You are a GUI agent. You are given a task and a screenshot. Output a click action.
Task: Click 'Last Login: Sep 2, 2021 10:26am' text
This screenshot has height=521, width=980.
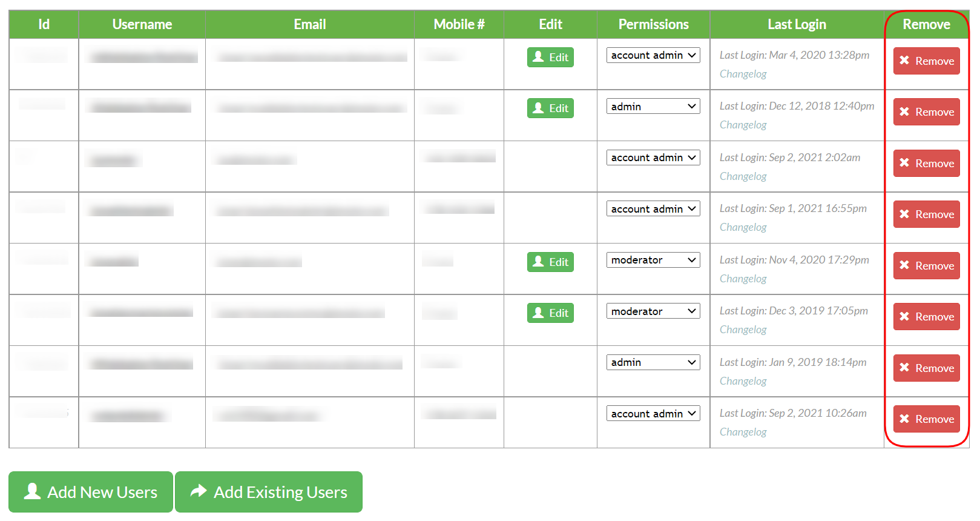click(x=793, y=413)
